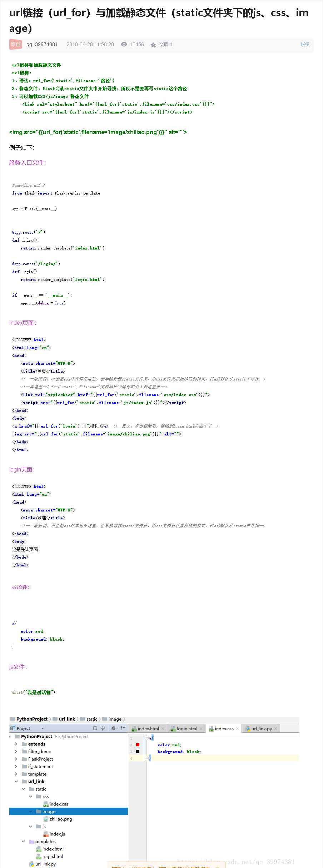Open the 版权 copyright link
323x868 pixels.
click(x=305, y=44)
